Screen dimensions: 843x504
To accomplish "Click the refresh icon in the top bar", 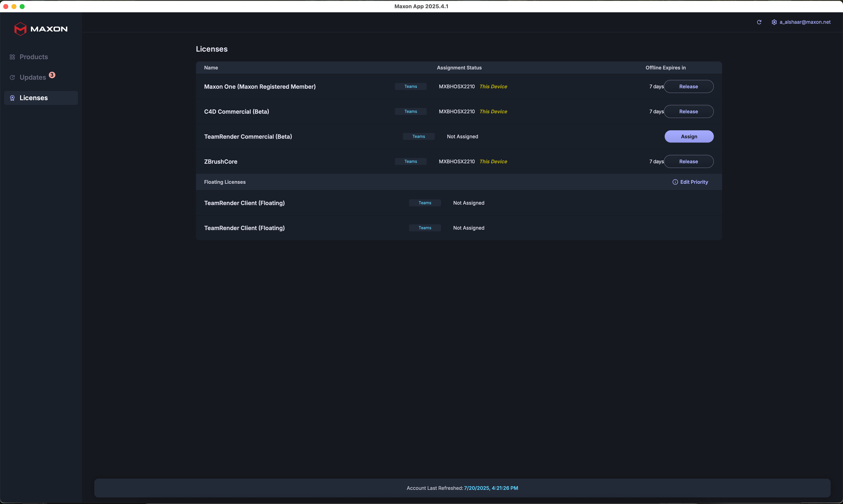I will pyautogui.click(x=759, y=22).
